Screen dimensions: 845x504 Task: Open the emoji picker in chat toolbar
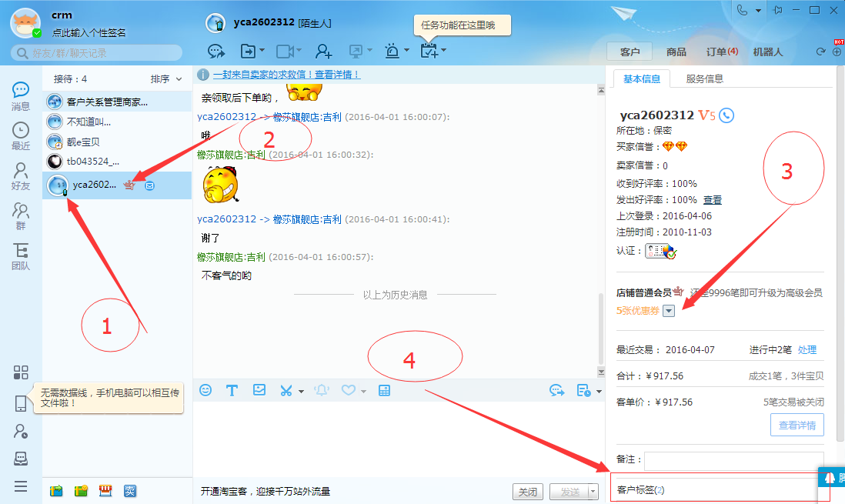pos(205,390)
